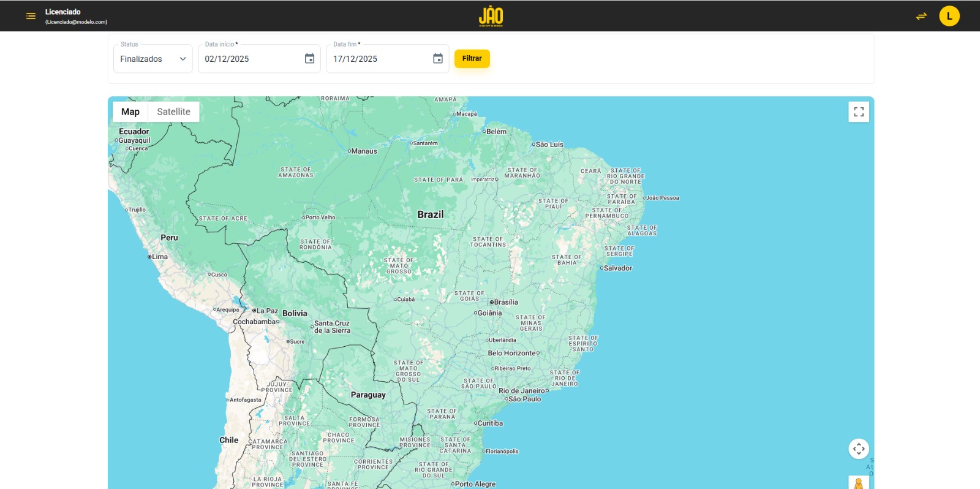This screenshot has width=980, height=489.
Task: Expand the Status dropdown
Action: (x=153, y=59)
